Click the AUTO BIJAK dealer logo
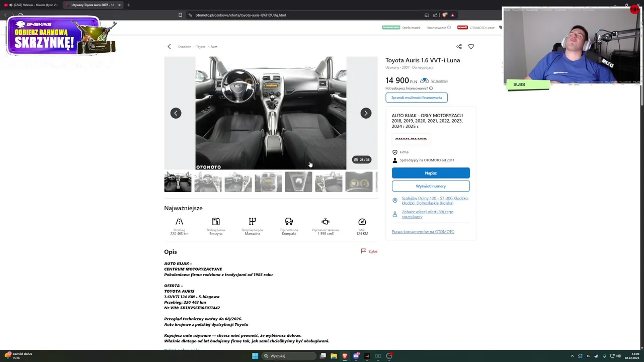Image resolution: width=644 pixels, height=362 pixels. coord(411,139)
